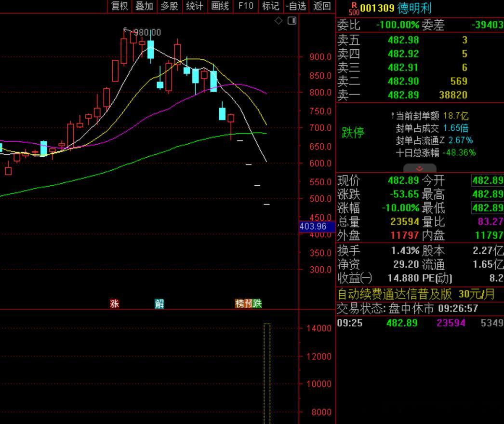Image resolution: width=504 pixels, height=424 pixels.
Task: Click the 今开 value box 482.89
Action: coord(488,180)
